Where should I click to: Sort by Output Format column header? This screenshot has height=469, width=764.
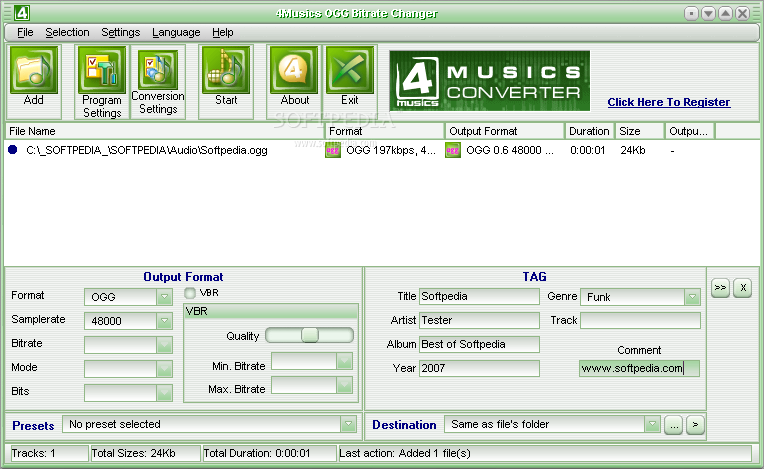504,131
